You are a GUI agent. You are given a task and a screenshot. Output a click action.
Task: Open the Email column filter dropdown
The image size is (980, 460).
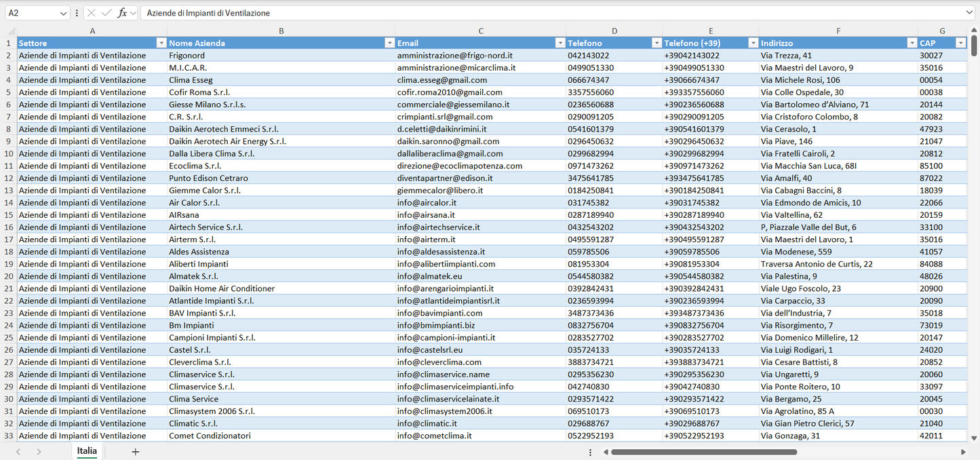pyautogui.click(x=560, y=43)
